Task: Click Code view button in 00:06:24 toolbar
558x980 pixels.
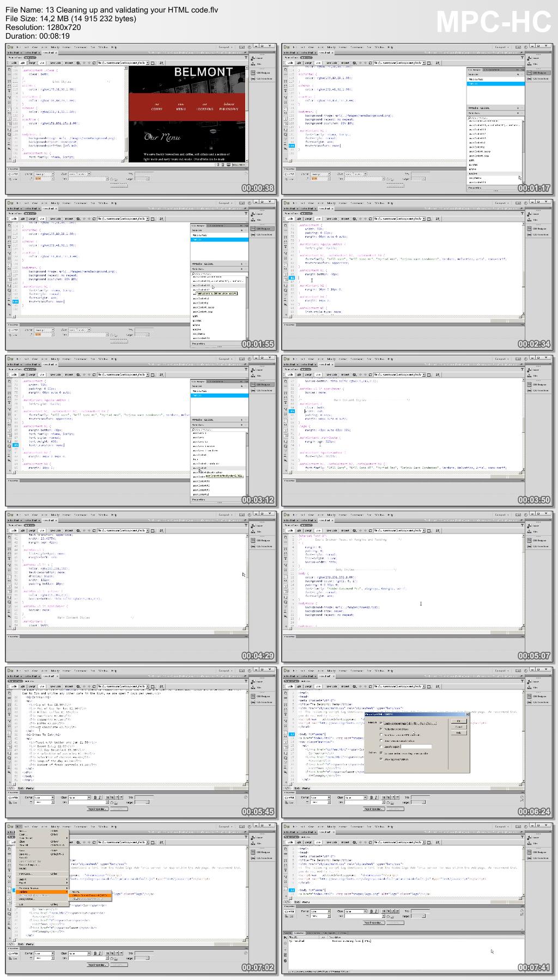Action: (x=290, y=686)
